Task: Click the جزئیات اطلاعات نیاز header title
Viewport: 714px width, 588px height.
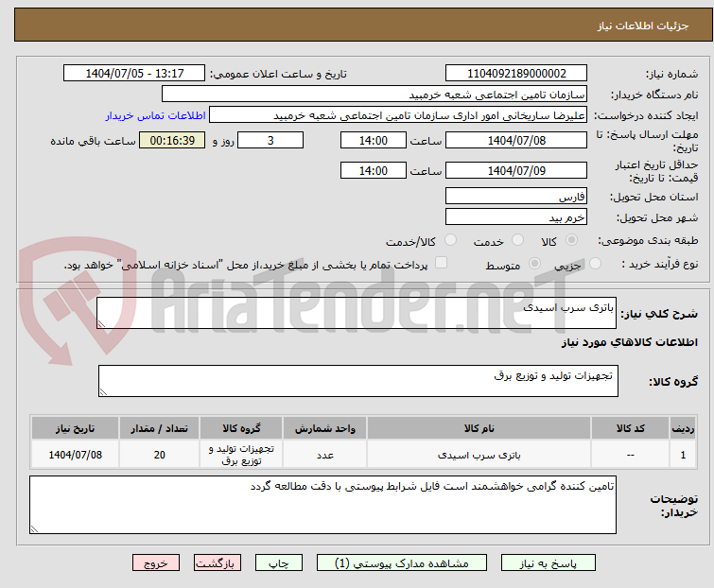Action: pyautogui.click(x=642, y=26)
